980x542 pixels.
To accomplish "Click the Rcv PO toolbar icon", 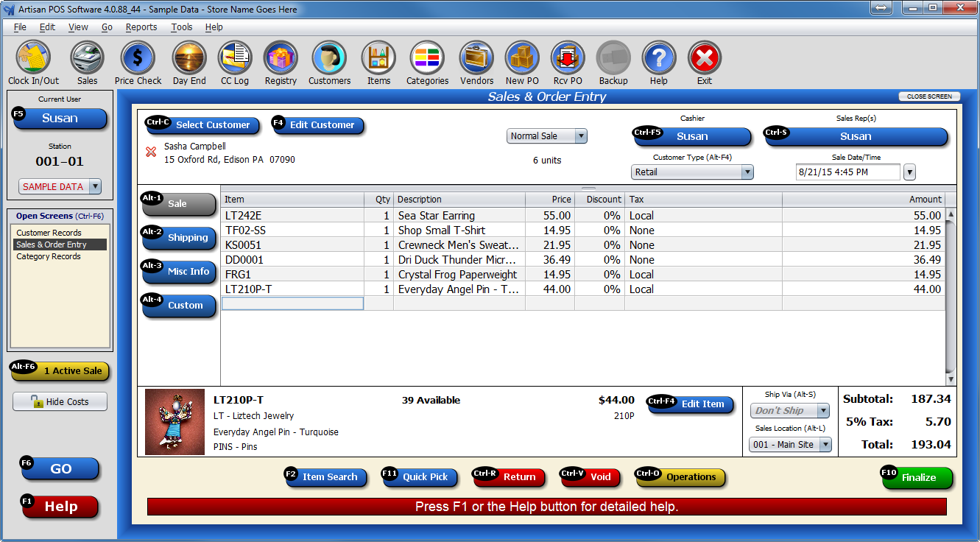I will pos(568,58).
